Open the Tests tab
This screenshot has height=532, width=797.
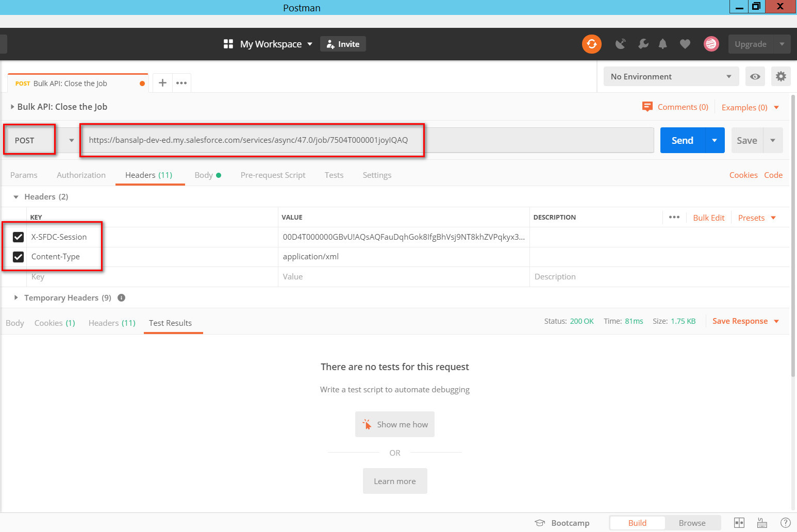(334, 175)
